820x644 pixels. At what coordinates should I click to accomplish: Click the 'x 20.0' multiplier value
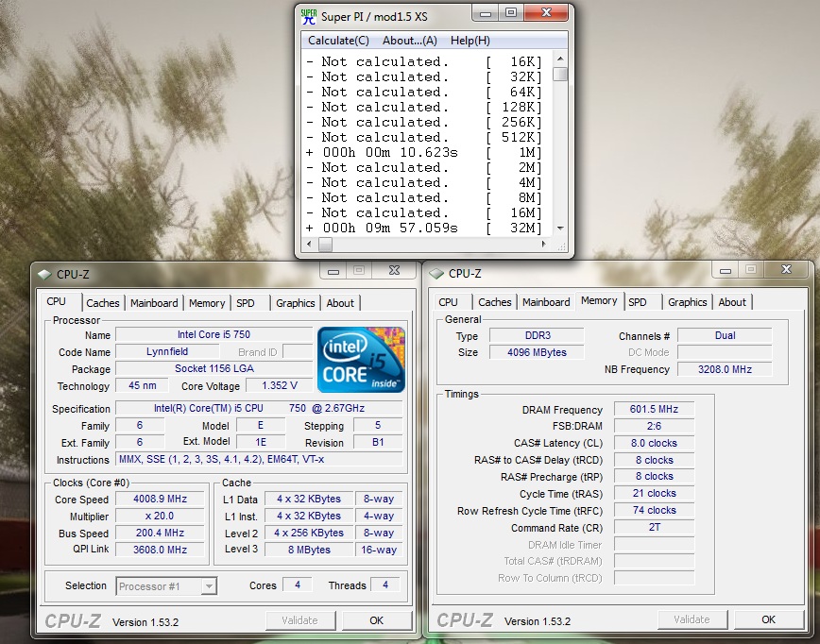tap(160, 516)
